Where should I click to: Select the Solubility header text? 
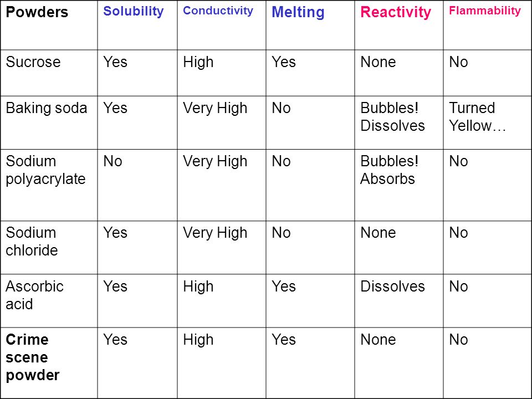click(134, 12)
